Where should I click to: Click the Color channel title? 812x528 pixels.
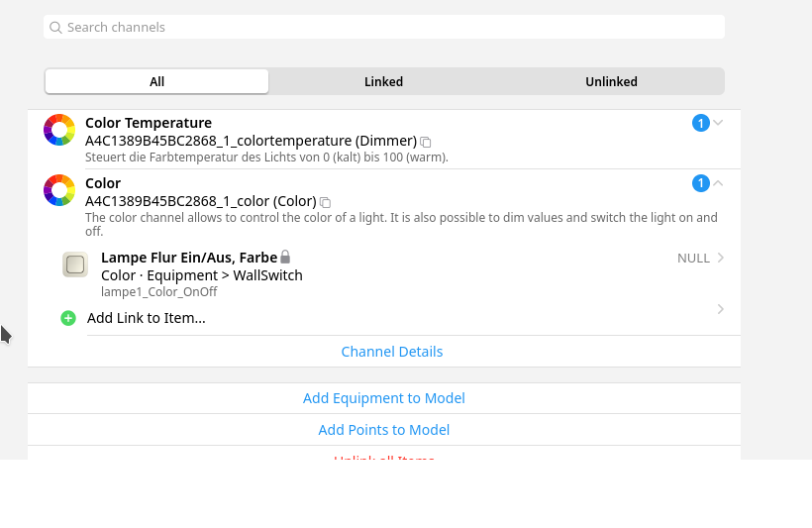pos(103,183)
